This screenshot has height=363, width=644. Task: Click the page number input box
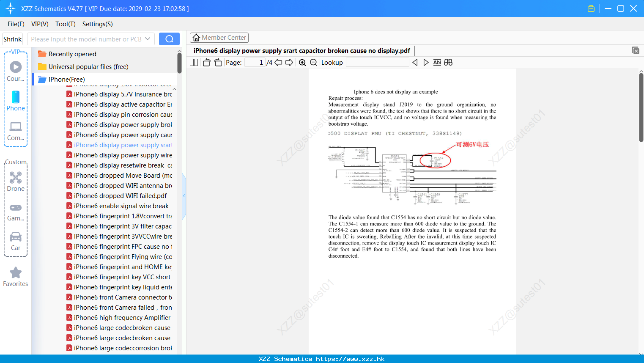(x=255, y=62)
